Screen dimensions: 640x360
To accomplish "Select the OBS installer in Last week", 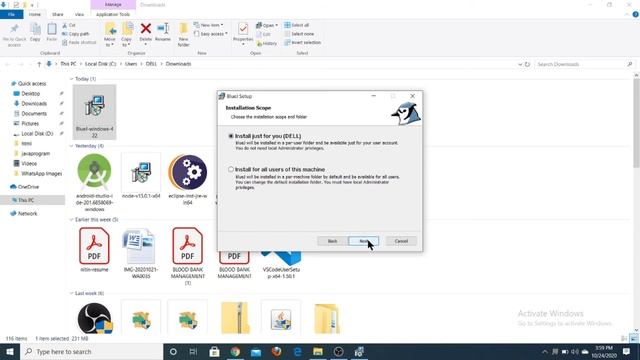I will point(94,318).
